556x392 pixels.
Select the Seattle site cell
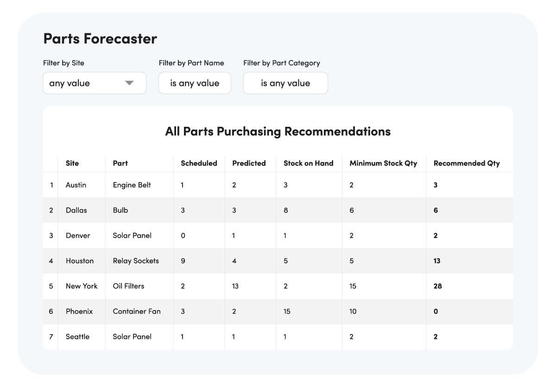(77, 336)
